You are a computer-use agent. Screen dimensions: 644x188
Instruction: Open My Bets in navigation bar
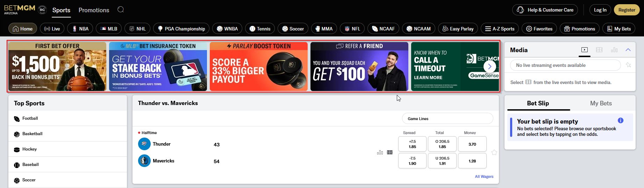(619, 29)
